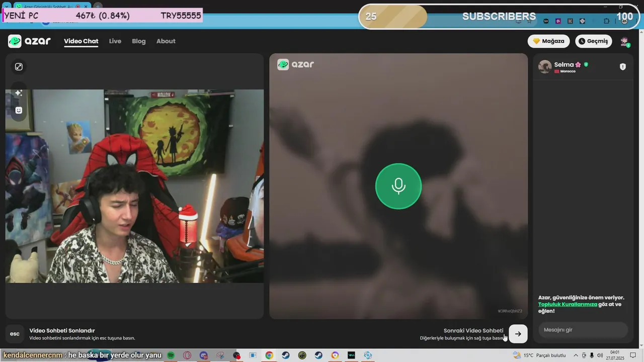Open Google Chrome from the taskbar
This screenshot has width=644, height=362.
click(x=269, y=355)
